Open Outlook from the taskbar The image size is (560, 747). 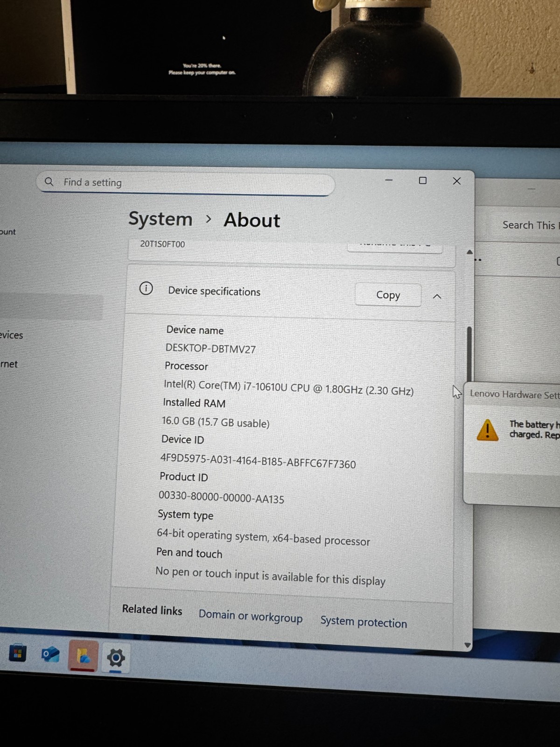tap(50, 655)
